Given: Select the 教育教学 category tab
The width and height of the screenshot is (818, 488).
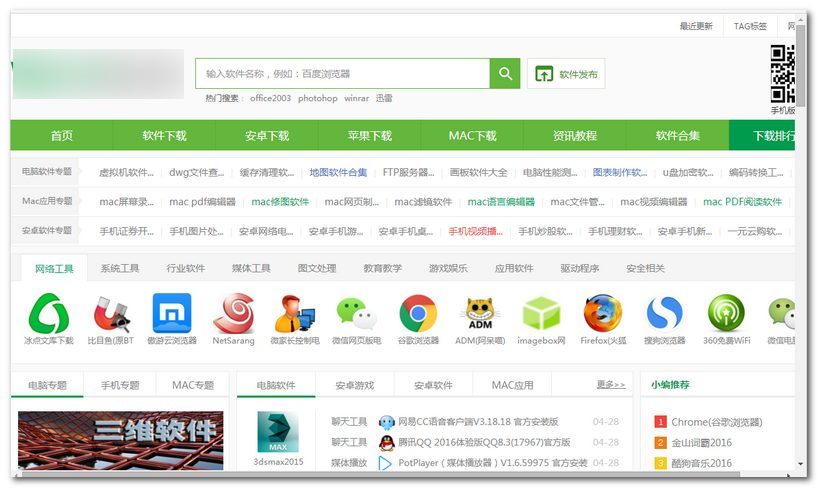Looking at the screenshot, I should (383, 269).
